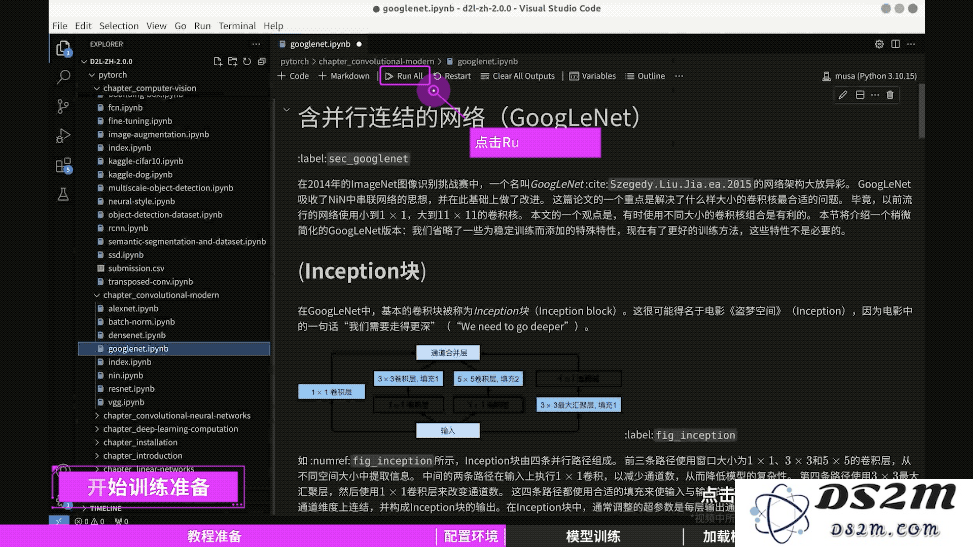Collapse the GoogLeNet heading cell section
Image resolution: width=973 pixels, height=547 pixels.
point(286,110)
